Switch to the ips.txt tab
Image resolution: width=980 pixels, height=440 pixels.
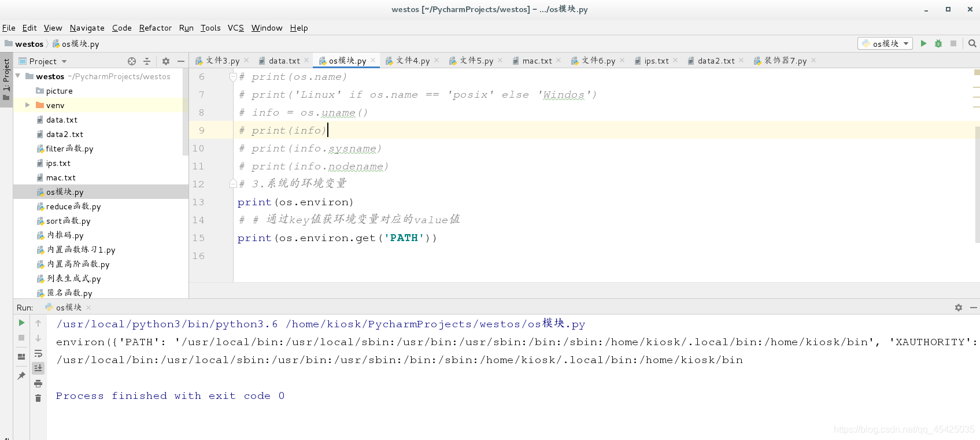[656, 61]
